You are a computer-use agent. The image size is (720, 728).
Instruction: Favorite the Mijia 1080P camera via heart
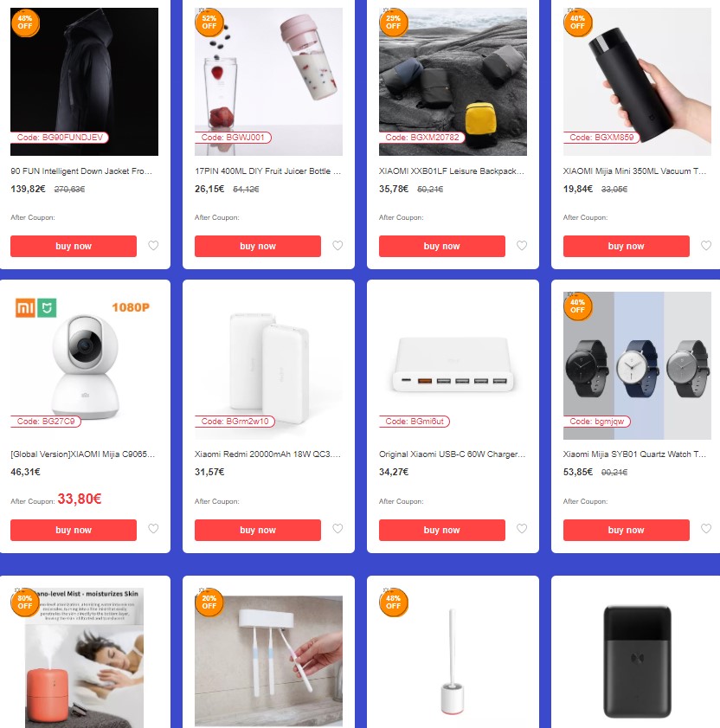tap(153, 528)
